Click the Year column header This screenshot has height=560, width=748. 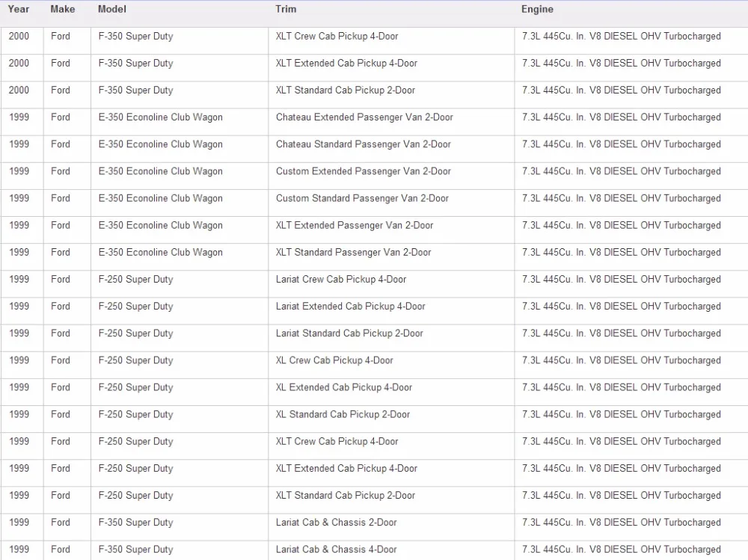click(x=19, y=9)
